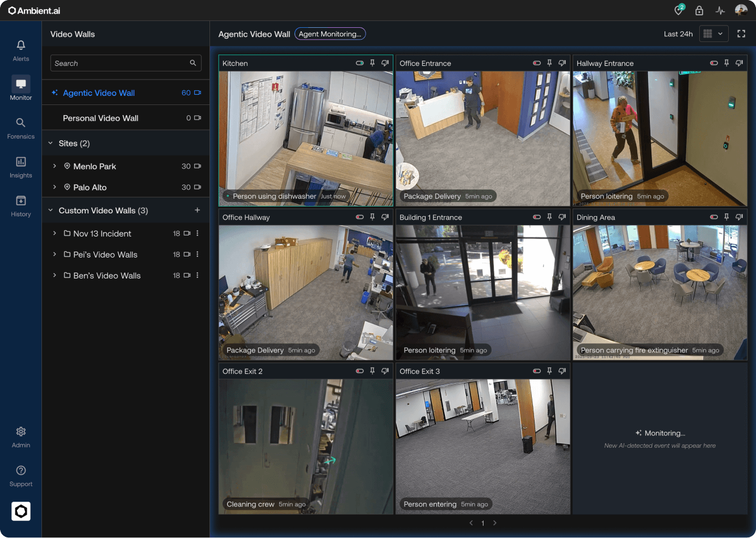
Task: Click the video walls Search field
Action: pos(125,63)
